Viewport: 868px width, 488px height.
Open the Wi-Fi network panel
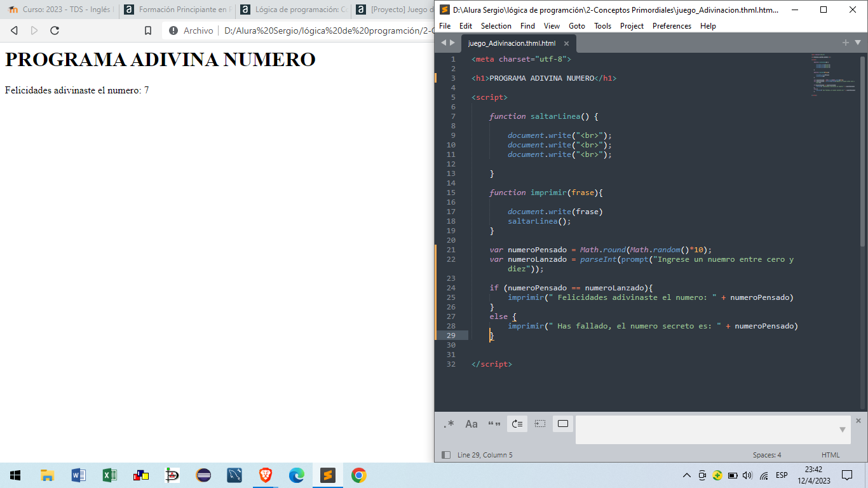pos(764,475)
